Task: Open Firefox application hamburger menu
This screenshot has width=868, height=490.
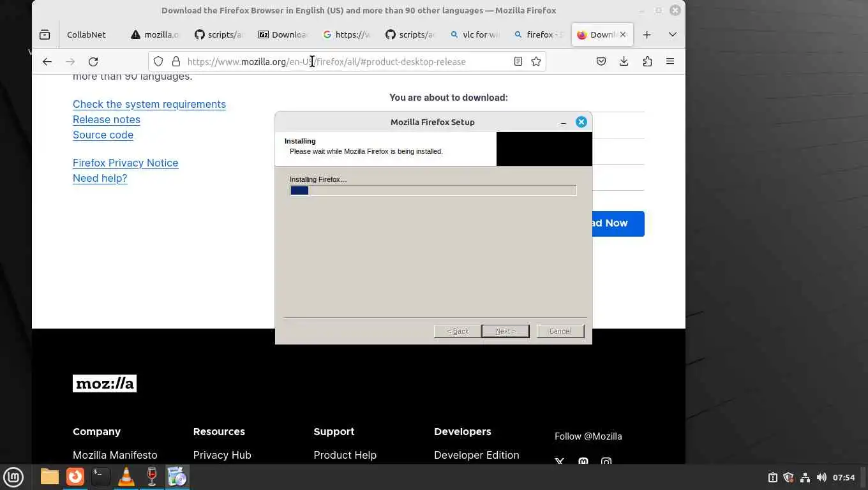Action: point(670,61)
